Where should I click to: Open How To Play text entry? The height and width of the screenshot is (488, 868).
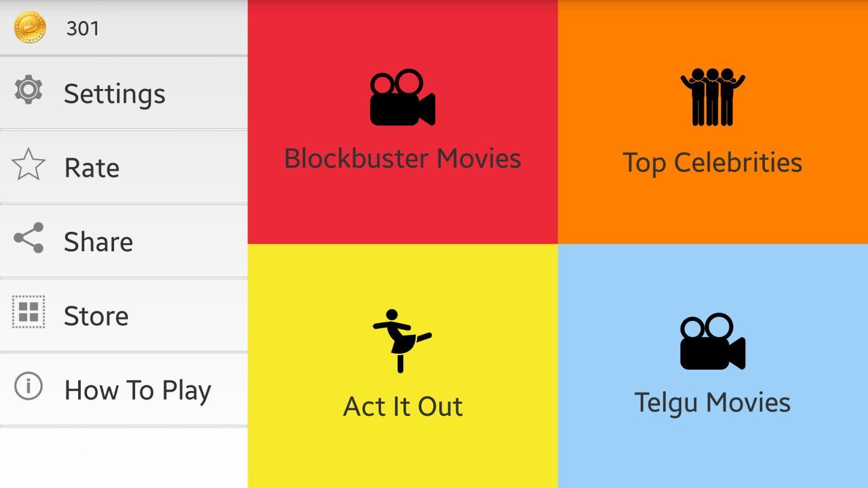coord(137,390)
